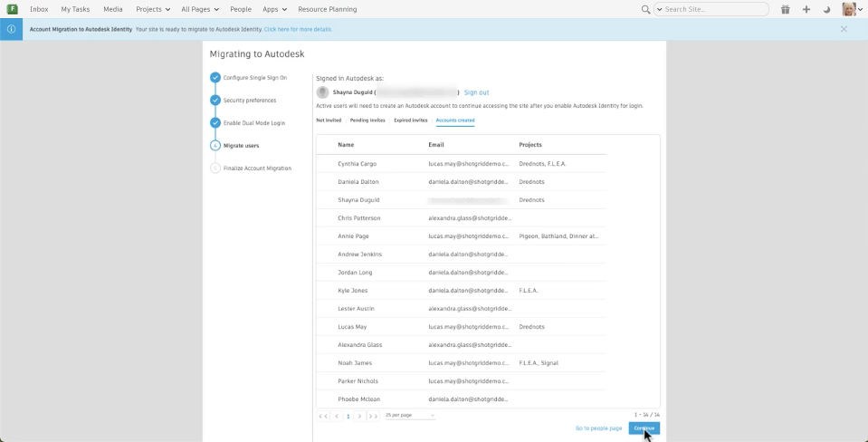Click the Andrew Jenkins row name
Viewport: 868px width, 442px height.
(x=360, y=255)
